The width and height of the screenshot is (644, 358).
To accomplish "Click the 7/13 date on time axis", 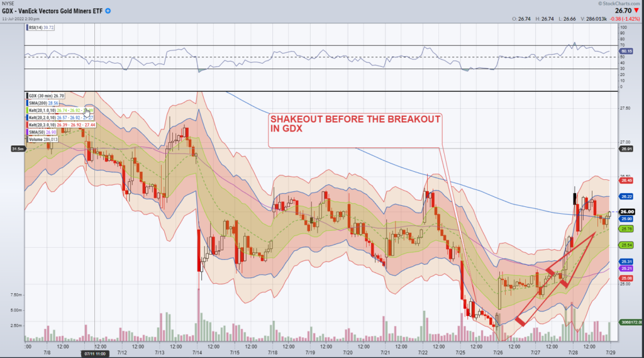I will tap(159, 353).
